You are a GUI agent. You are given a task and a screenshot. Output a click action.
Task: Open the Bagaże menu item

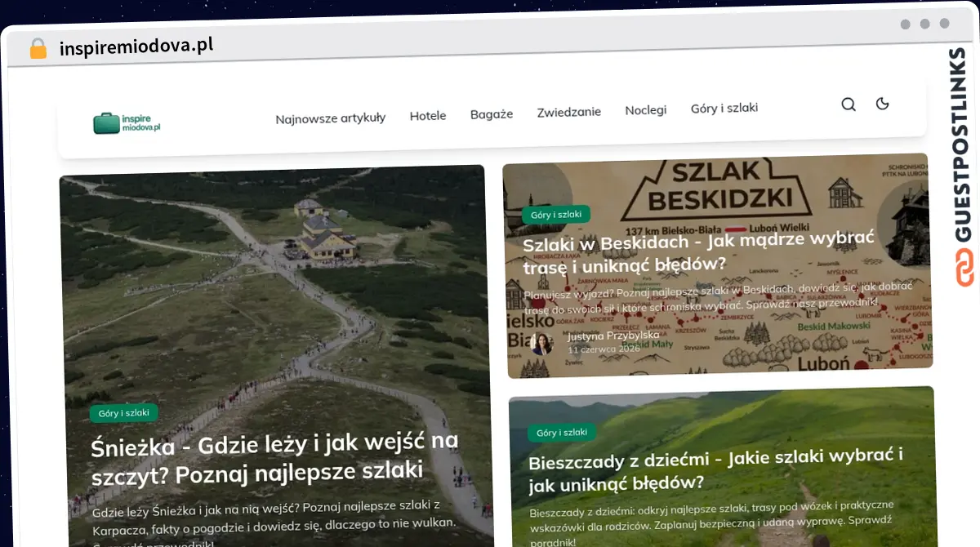click(x=492, y=114)
